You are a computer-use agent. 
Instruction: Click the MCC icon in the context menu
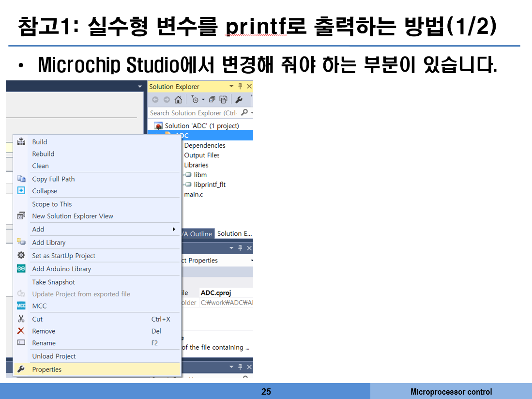click(21, 306)
